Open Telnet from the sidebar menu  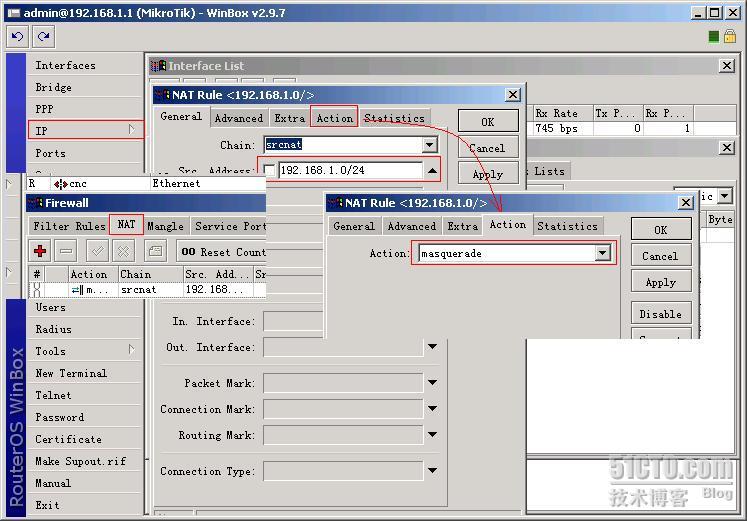[x=86, y=395]
